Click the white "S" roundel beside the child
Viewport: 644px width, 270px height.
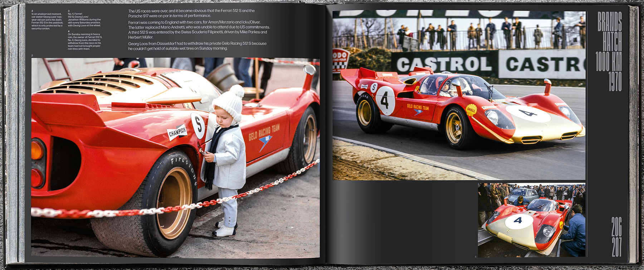tap(199, 125)
